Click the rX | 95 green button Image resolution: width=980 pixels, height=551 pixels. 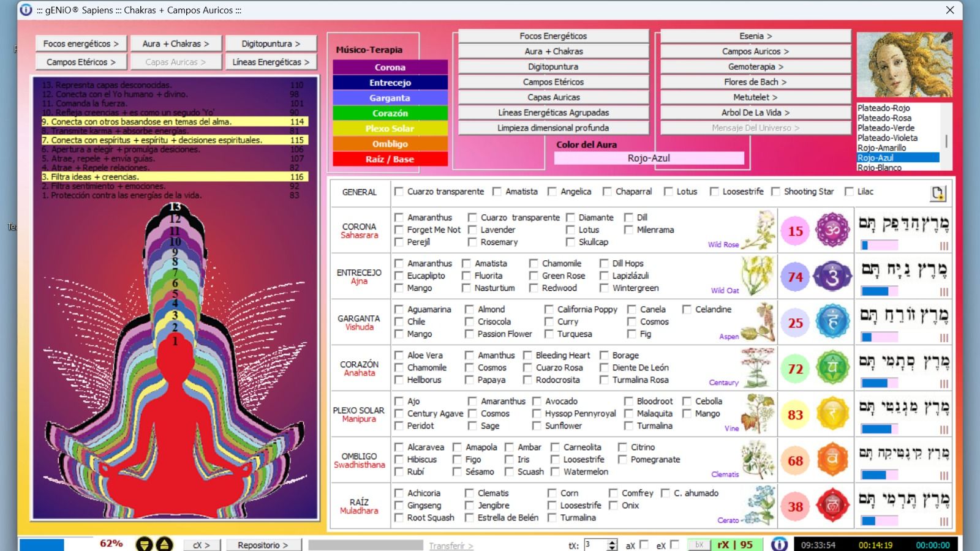(x=735, y=545)
